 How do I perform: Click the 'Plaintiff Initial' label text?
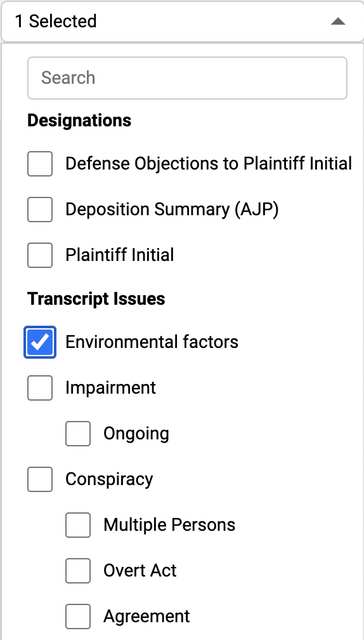[x=119, y=255]
